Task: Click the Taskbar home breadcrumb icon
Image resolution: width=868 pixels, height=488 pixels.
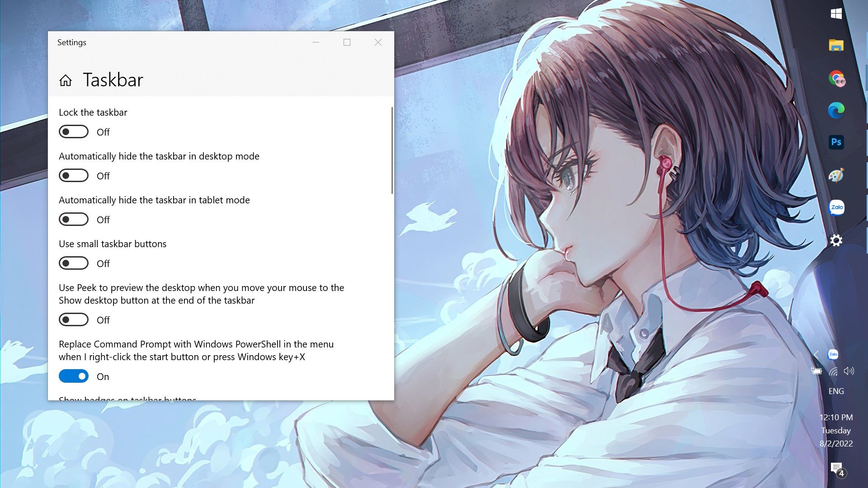Action: [65, 79]
